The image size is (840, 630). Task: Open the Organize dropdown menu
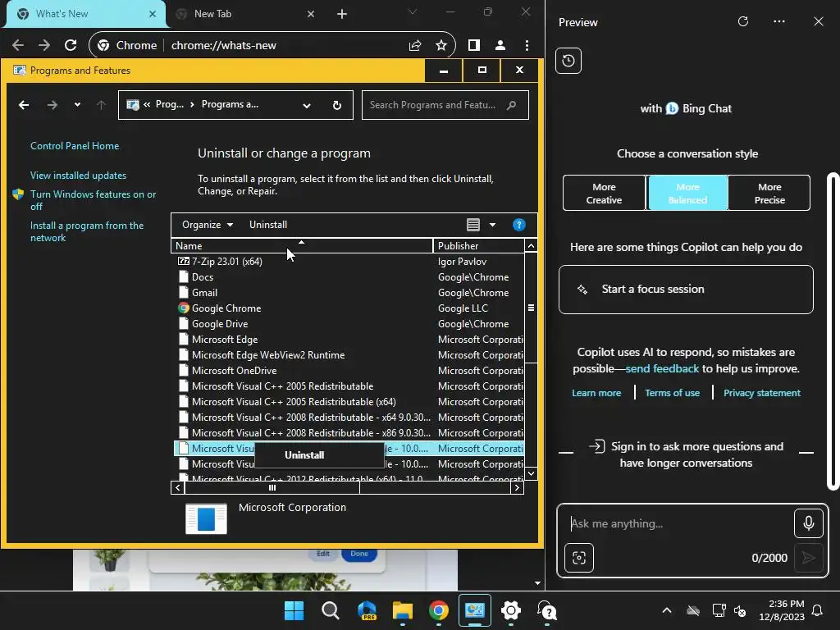point(208,225)
